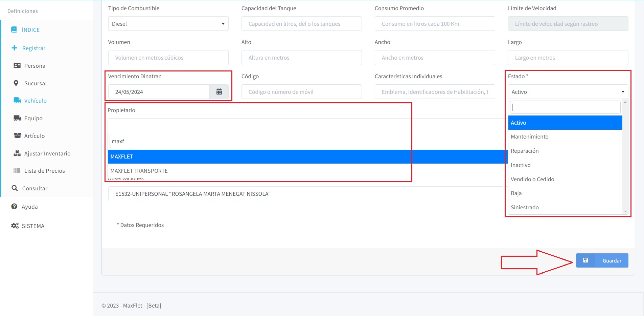Viewport: 644px width, 316px height.
Task: Click the Consultar magnifier icon
Action: 15,188
